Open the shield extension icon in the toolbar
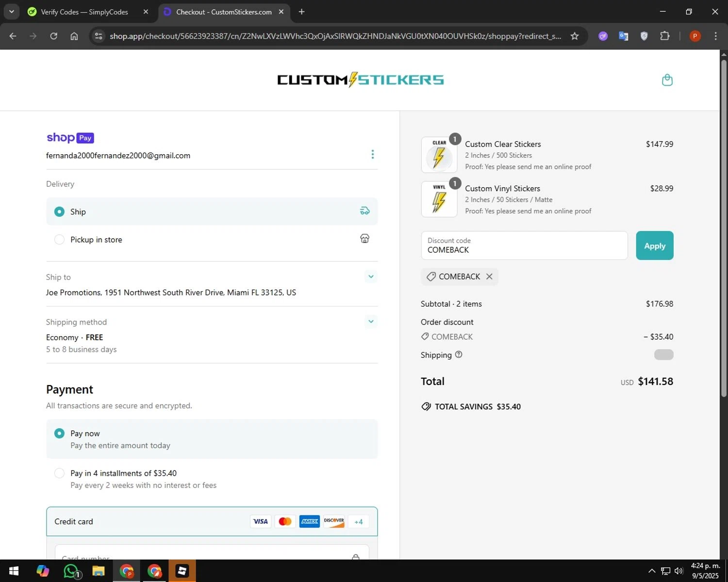The image size is (728, 582). pyautogui.click(x=644, y=36)
